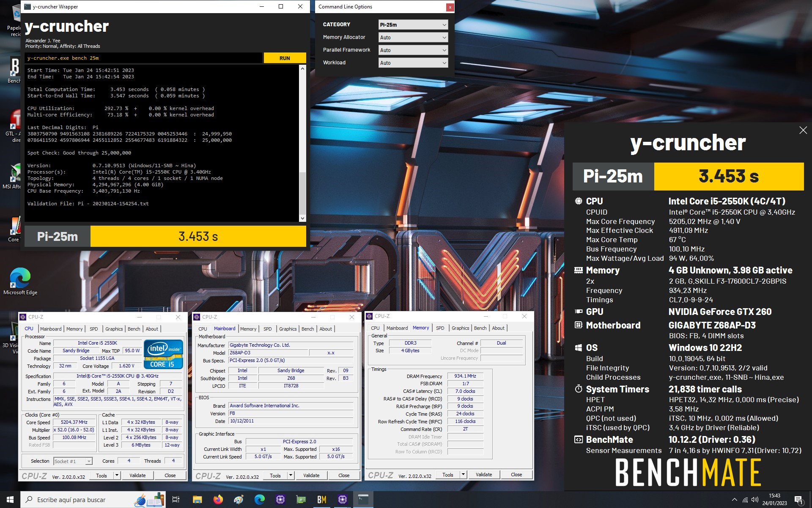Switch to first CPU-Z taskbar icon
The height and width of the screenshot is (508, 812).
point(280,500)
